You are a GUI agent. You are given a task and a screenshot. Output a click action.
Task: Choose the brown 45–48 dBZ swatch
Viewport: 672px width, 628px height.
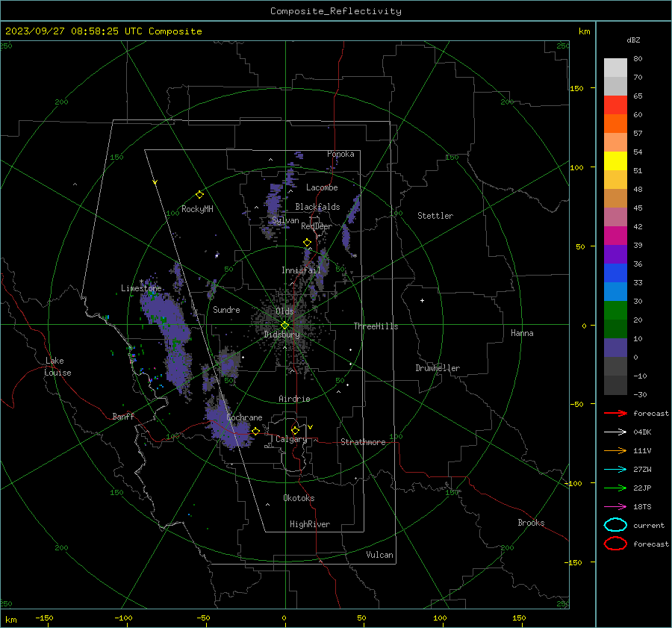click(615, 199)
